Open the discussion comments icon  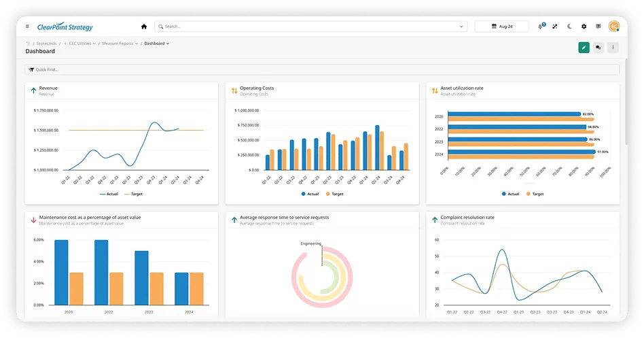[x=598, y=48]
